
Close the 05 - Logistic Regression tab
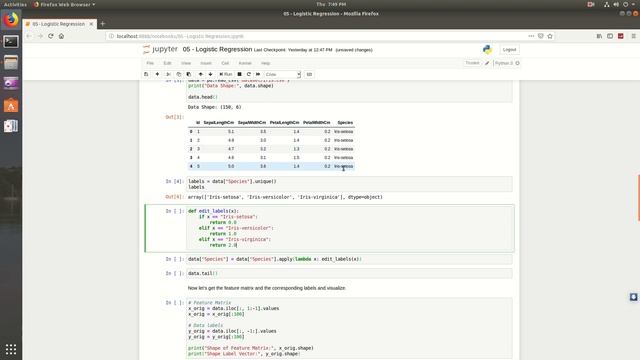(x=91, y=24)
